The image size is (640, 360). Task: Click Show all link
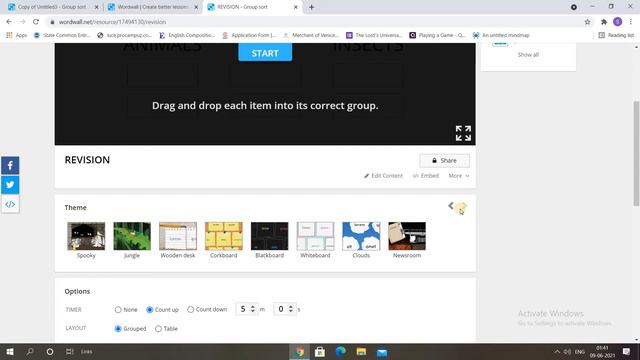pyautogui.click(x=528, y=55)
